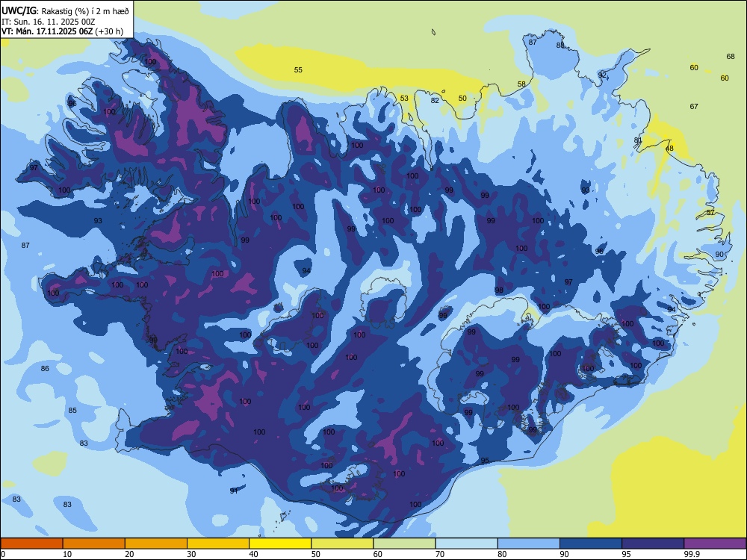Click the map value '85' off the west coast
This screenshot has width=747, height=560.
[72, 411]
